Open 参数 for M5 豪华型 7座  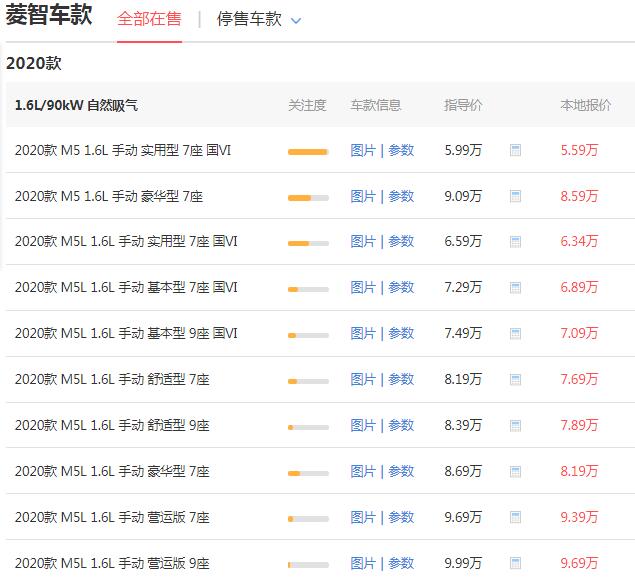(x=401, y=196)
